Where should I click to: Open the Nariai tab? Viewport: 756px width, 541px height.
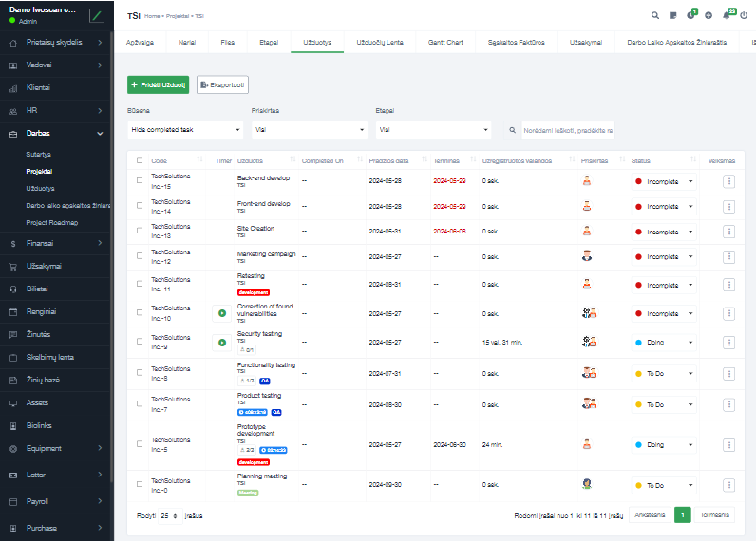click(187, 43)
